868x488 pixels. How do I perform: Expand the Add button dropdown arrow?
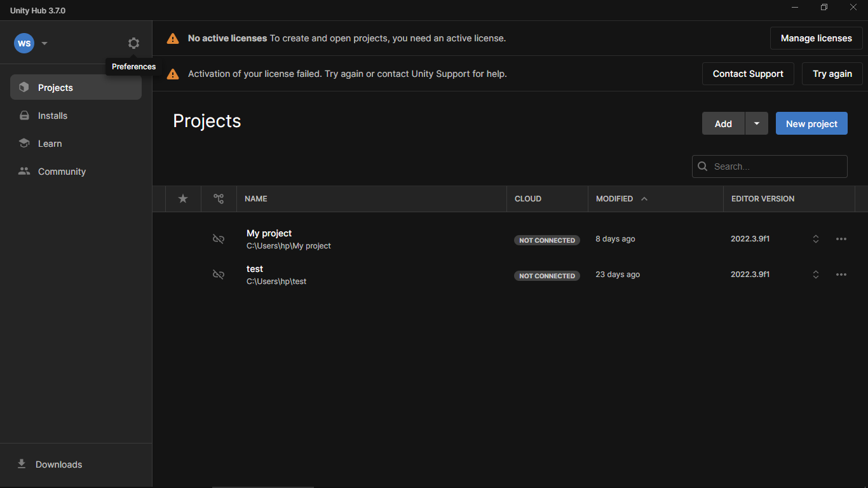tap(756, 123)
